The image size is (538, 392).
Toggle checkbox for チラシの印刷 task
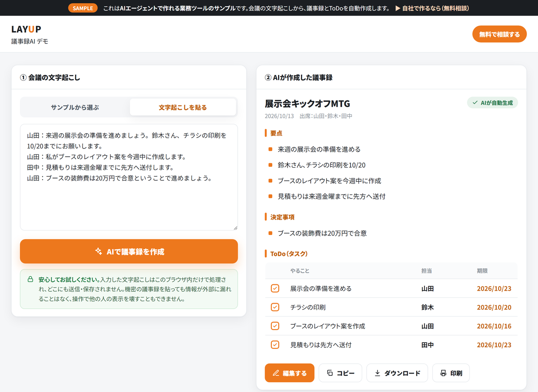pyautogui.click(x=275, y=307)
